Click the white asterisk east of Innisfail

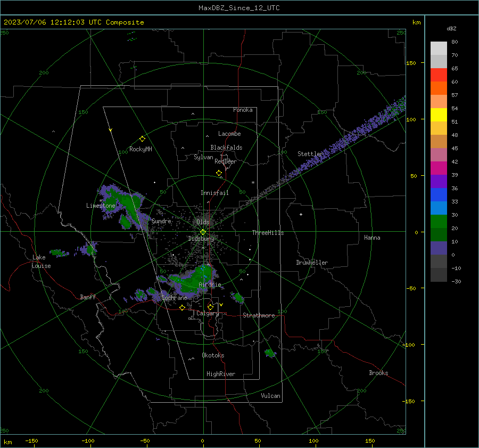pos(253,183)
